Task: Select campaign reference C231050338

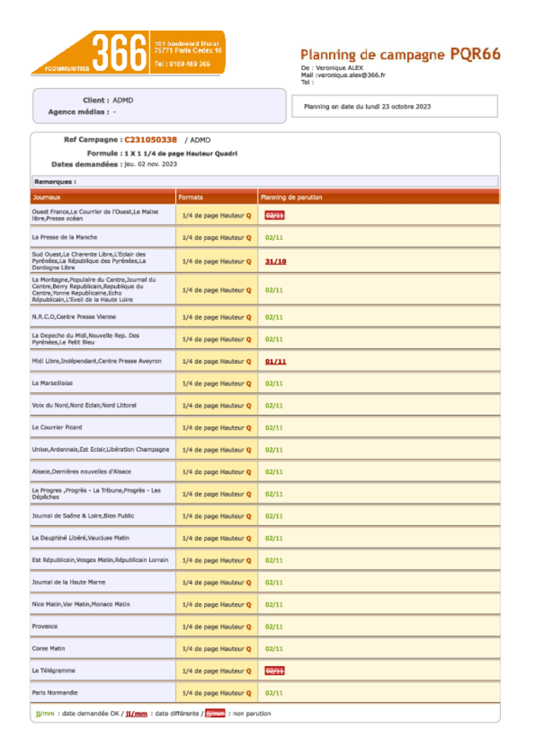Action: pyautogui.click(x=151, y=140)
